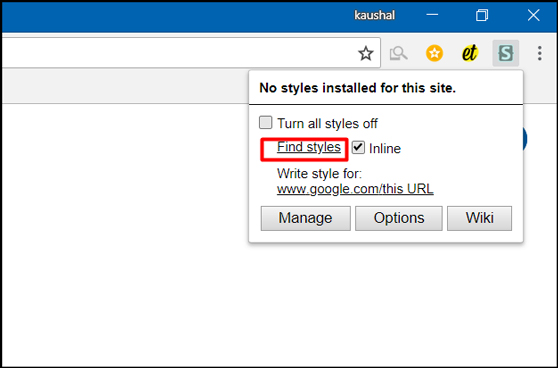Open the Find styles link

point(309,147)
